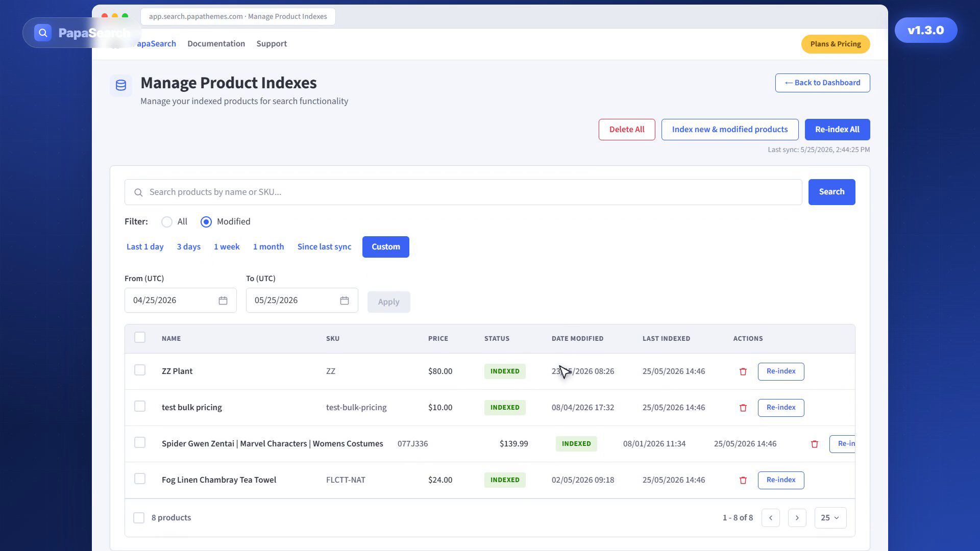Open the From date calendar picker icon
The width and height of the screenshot is (980, 551).
click(223, 300)
